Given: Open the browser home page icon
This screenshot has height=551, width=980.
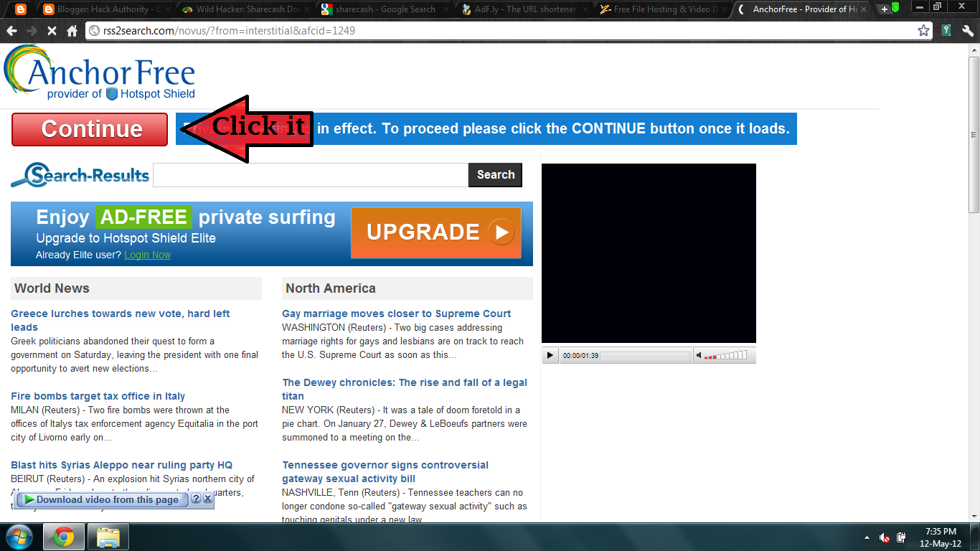Looking at the screenshot, I should pyautogui.click(x=72, y=31).
